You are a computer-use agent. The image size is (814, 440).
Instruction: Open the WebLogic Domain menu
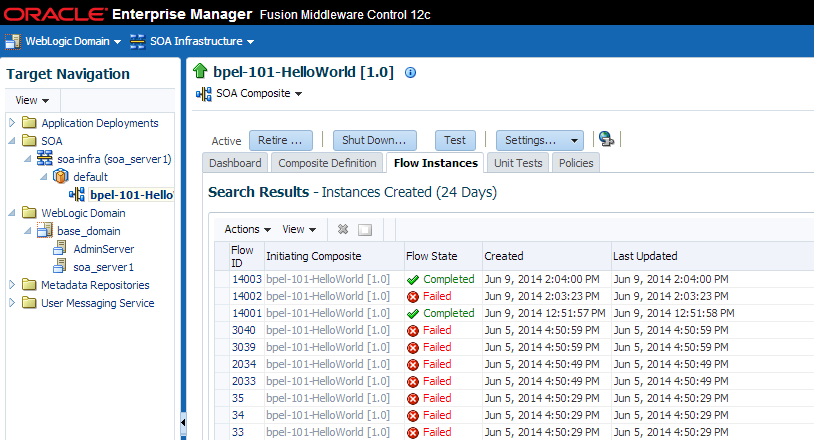(73, 41)
